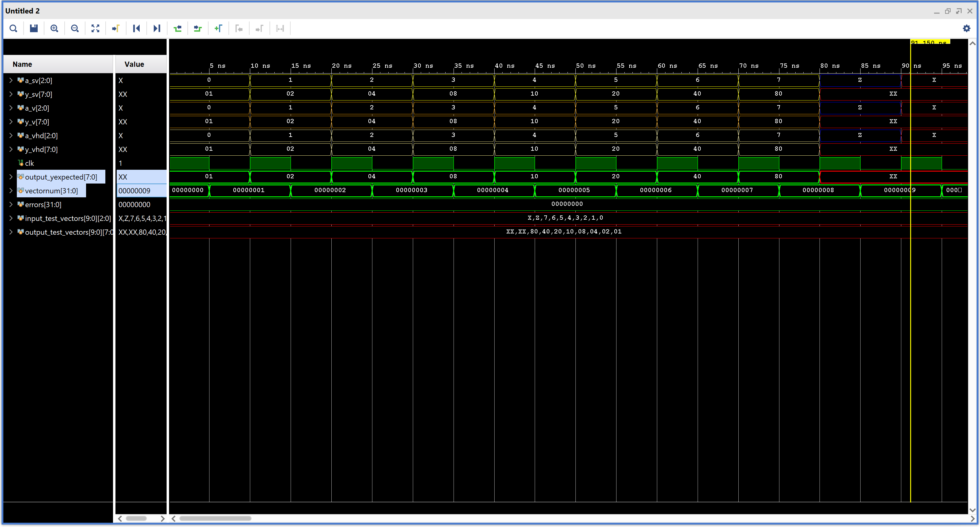The image size is (980, 527).
Task: Zoom in on the waveform
Action: pos(55,28)
